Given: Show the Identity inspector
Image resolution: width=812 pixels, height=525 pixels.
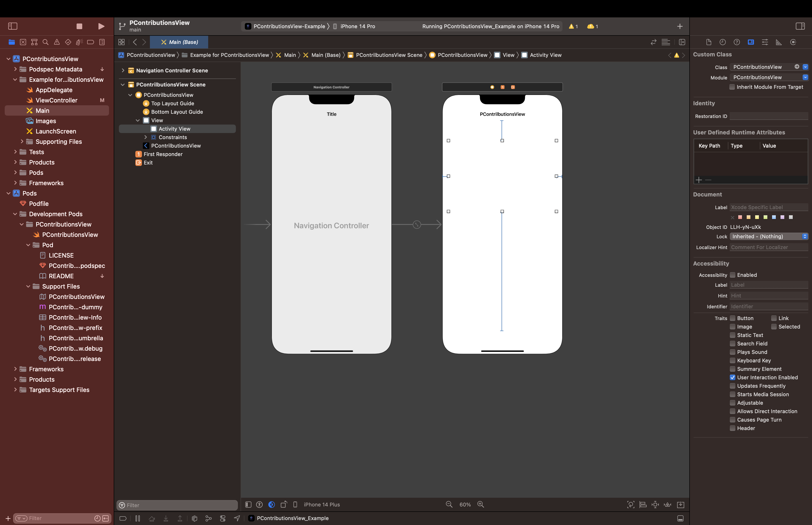Looking at the screenshot, I should [x=751, y=42].
